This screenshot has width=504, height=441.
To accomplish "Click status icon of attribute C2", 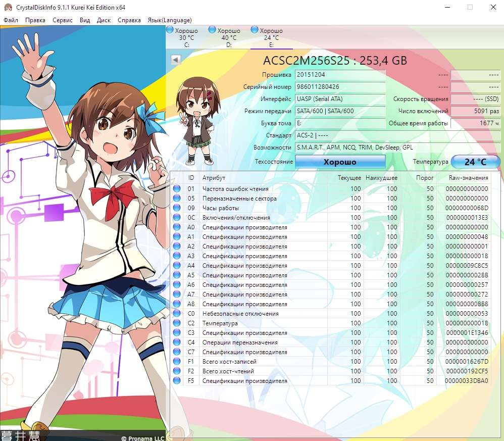I will click(177, 323).
